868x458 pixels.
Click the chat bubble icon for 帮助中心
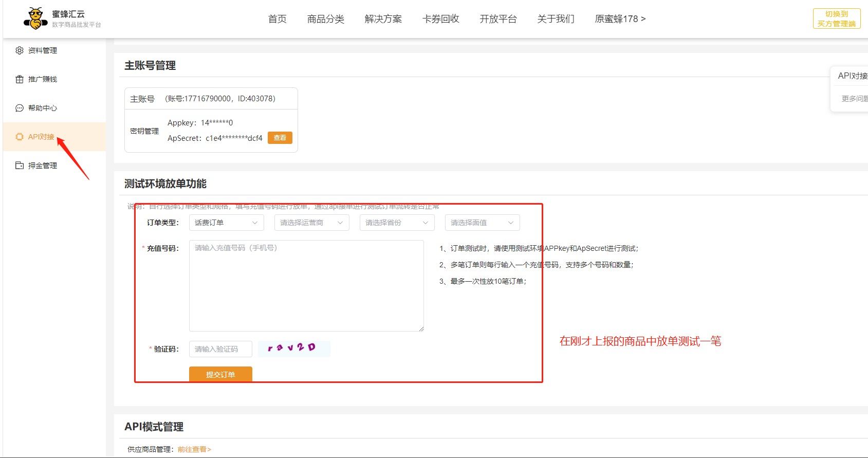point(20,108)
